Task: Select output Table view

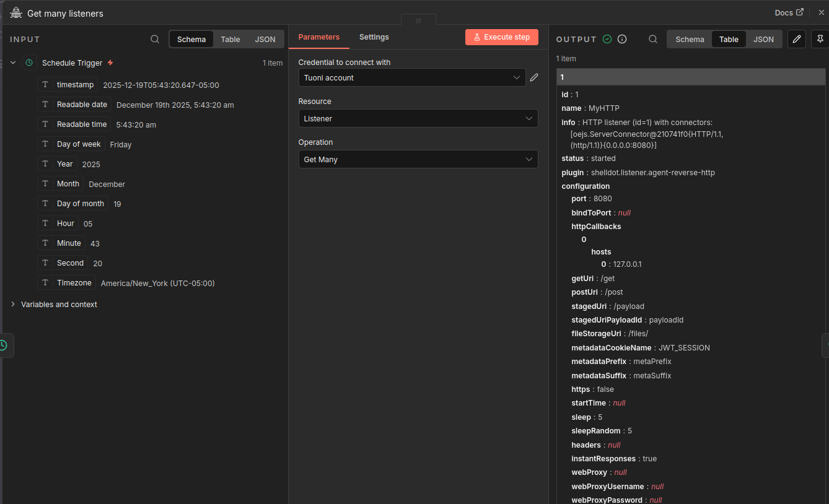Action: 729,39
